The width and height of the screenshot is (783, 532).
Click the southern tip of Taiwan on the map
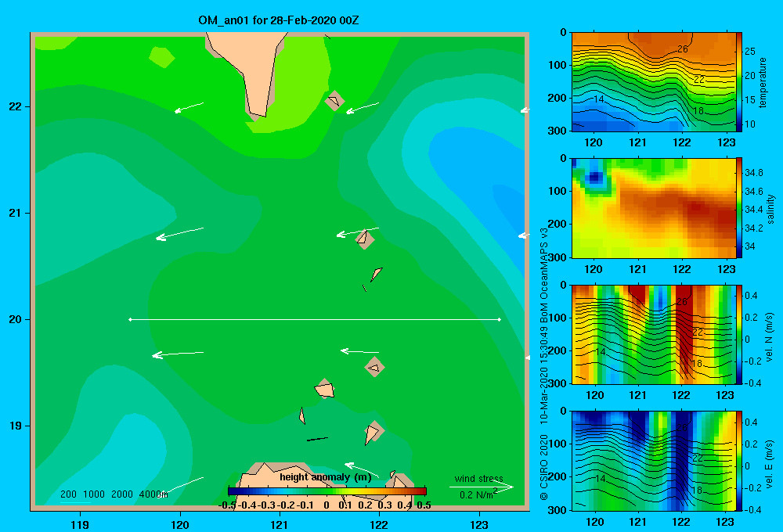[258, 113]
